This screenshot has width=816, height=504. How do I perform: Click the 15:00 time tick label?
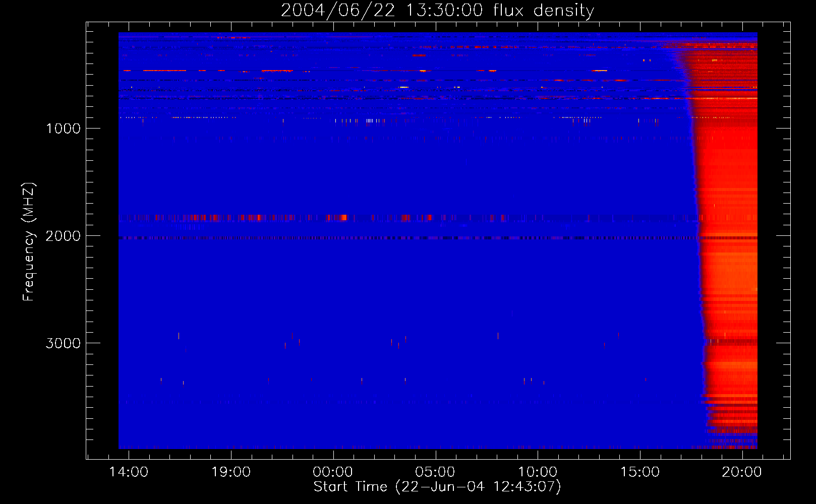[640, 472]
